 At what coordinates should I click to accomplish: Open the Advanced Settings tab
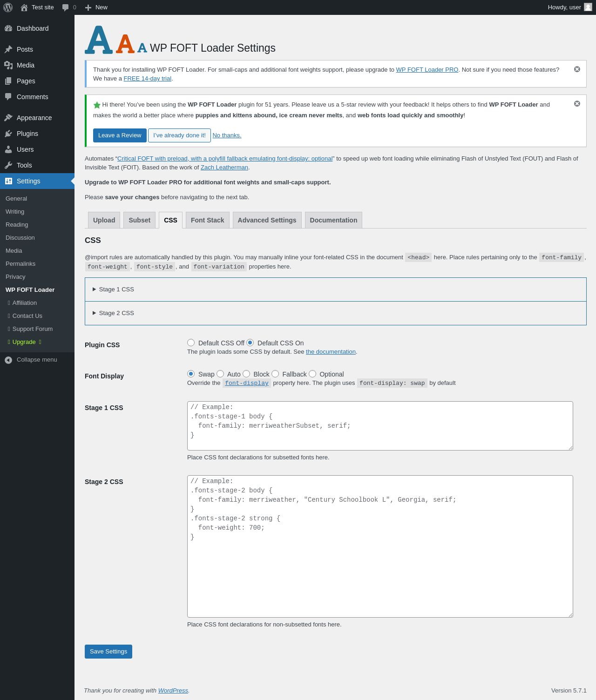pos(267,220)
